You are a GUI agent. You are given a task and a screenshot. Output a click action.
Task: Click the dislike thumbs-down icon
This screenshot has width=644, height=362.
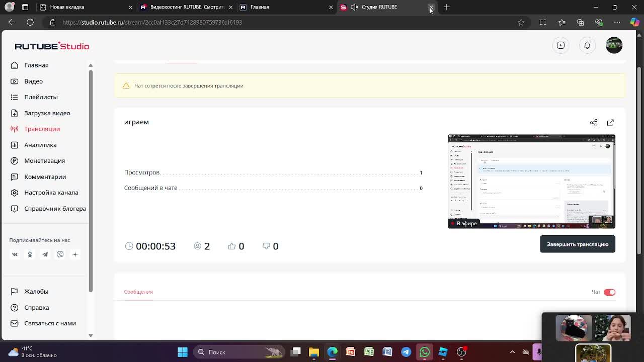pyautogui.click(x=266, y=246)
